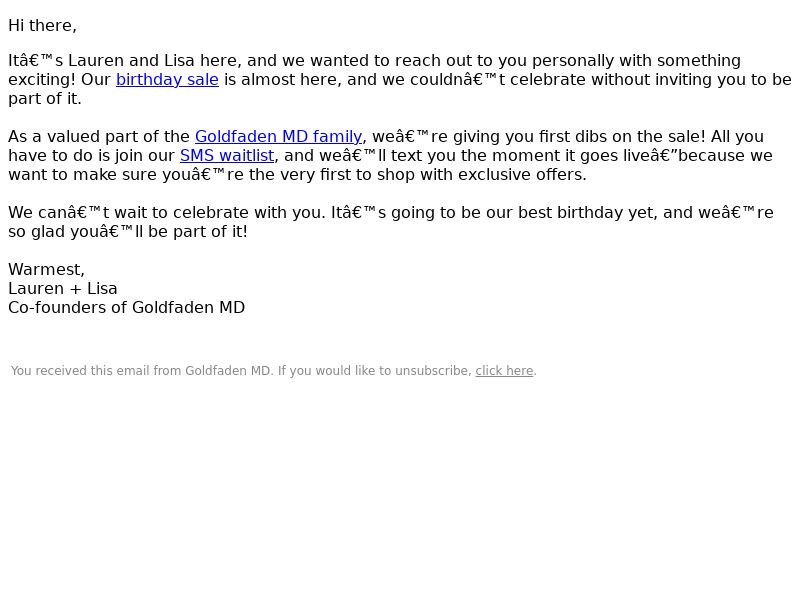Image resolution: width=800 pixels, height=600 pixels.
Task: Click 'Co-founders of Goldfaden MD' text
Action: click(127, 308)
